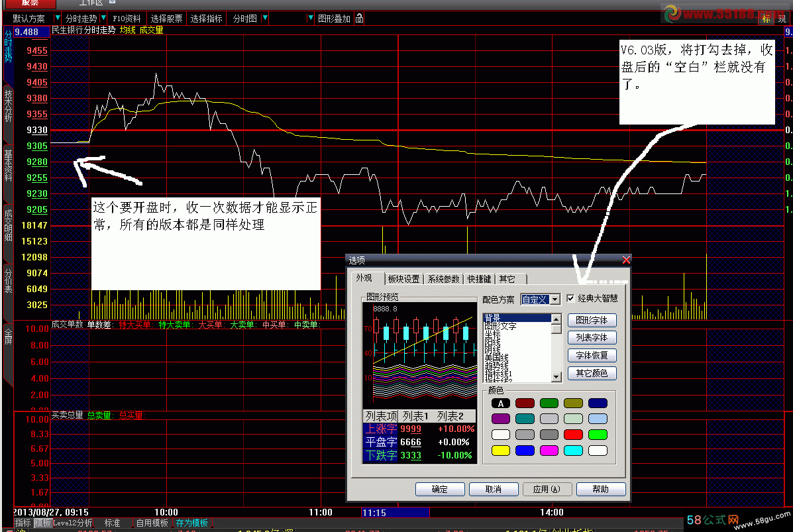Viewport: 793px width, 532px height.
Task: Open the 工作区 dropdown arrow at top
Action: 112,2
